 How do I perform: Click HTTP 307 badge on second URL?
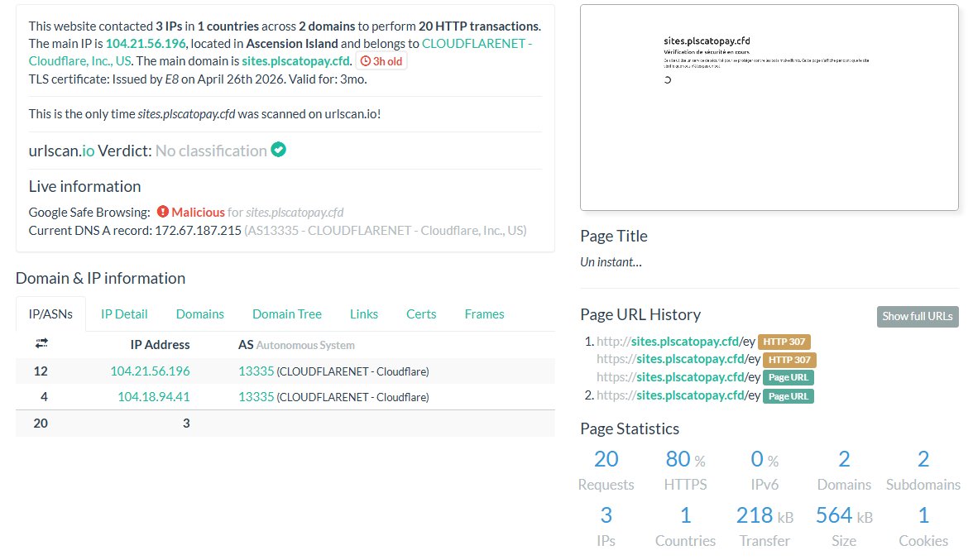click(790, 360)
